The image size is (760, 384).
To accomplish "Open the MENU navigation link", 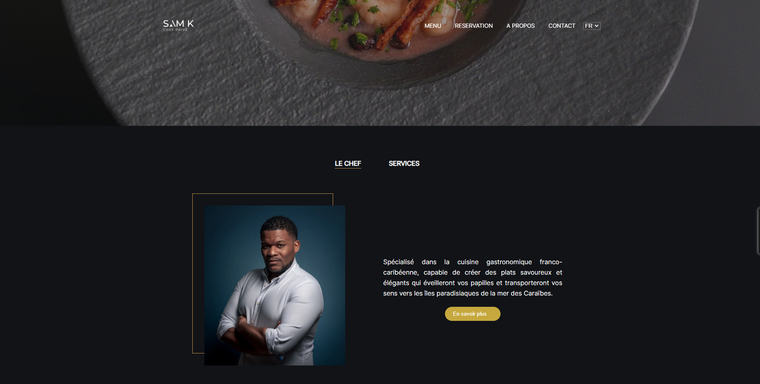I will pos(432,26).
